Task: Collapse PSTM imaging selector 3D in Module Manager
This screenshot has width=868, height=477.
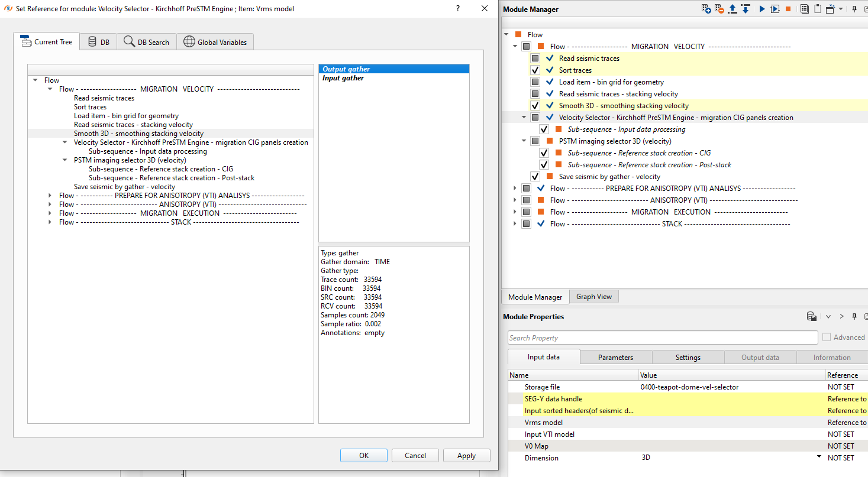Action: point(524,141)
